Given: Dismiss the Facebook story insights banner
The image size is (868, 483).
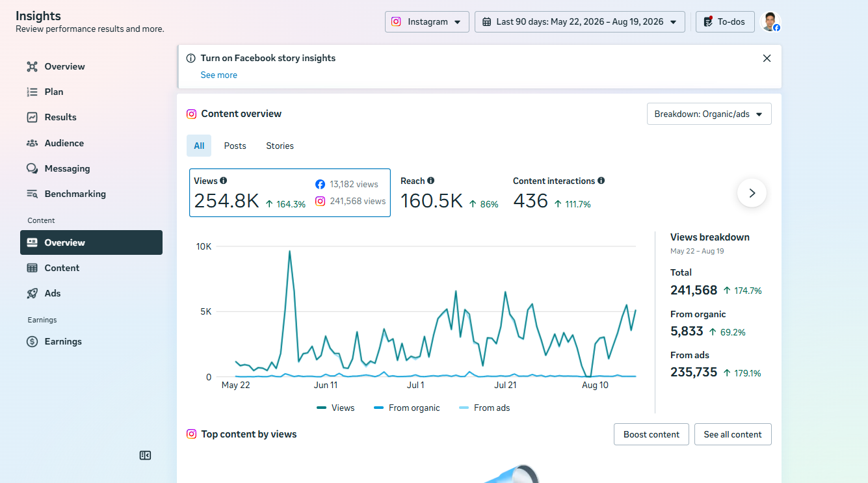Looking at the screenshot, I should pos(767,59).
